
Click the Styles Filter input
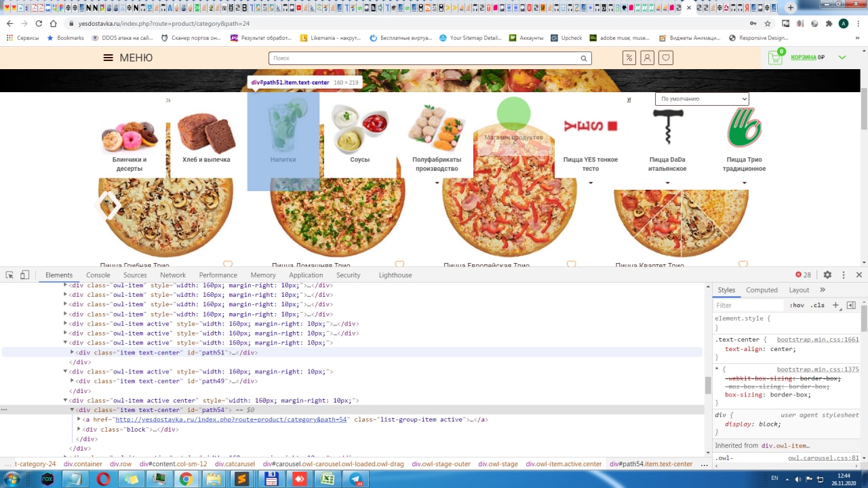click(x=749, y=305)
